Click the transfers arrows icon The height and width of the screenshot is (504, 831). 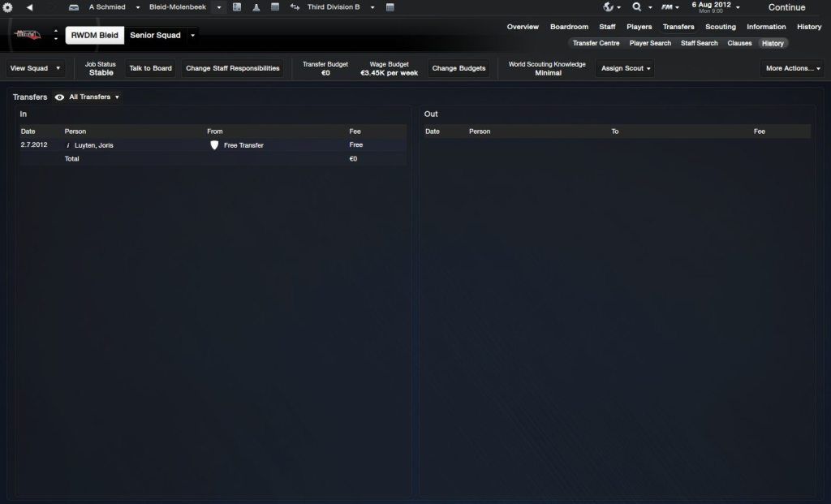295,7
